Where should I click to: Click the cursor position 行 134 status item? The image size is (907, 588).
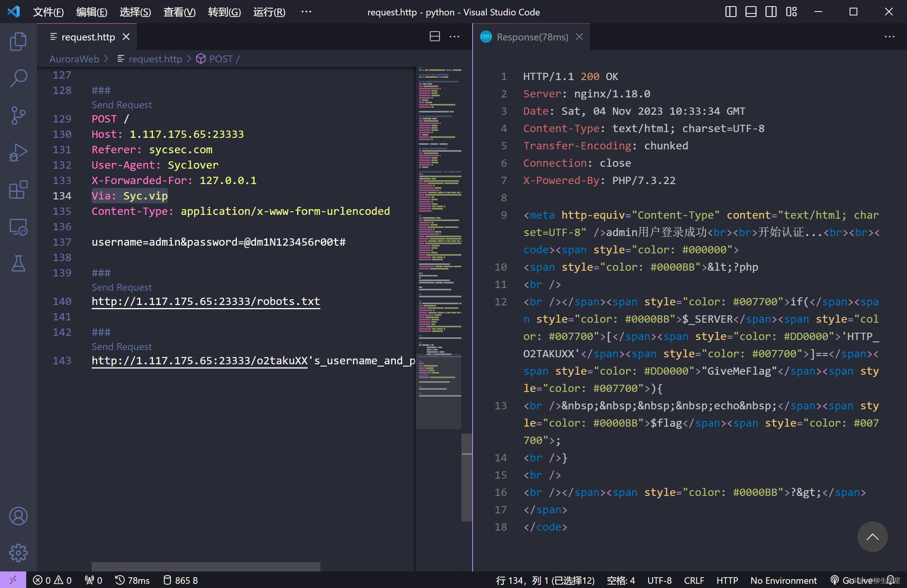coord(545,580)
